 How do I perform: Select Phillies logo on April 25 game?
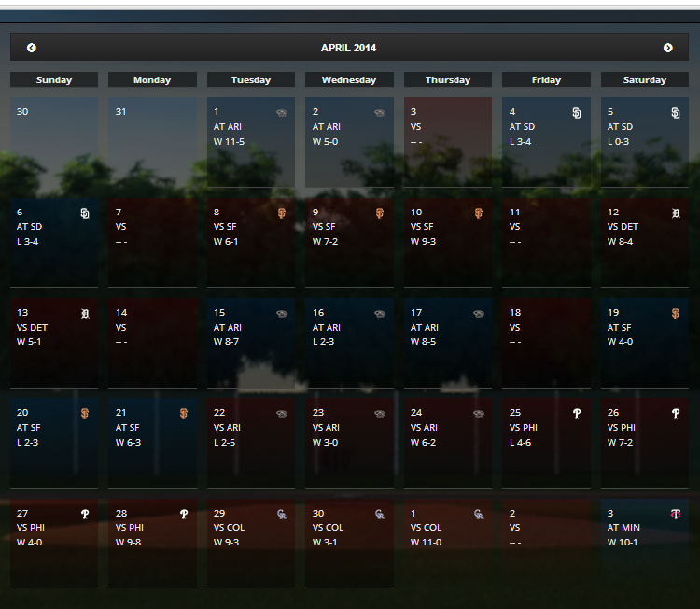(x=577, y=414)
